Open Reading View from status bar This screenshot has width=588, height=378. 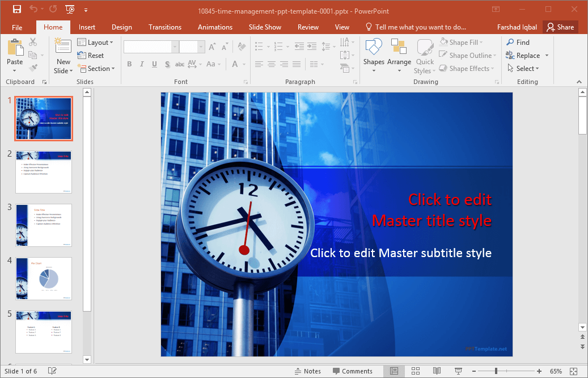click(437, 371)
